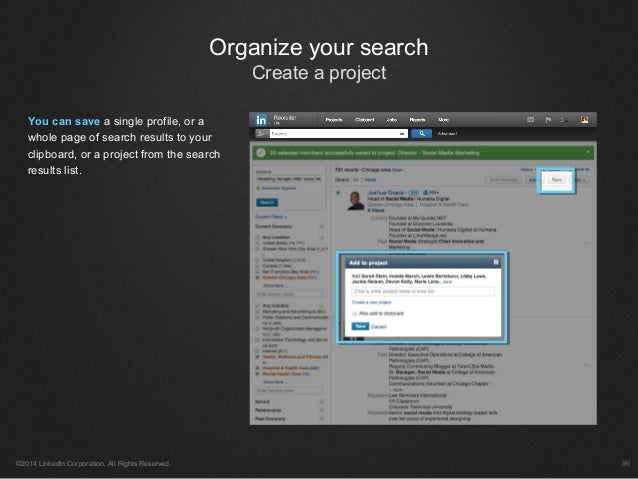Click Show More under location filters
The width and height of the screenshot is (638, 479).
pyautogui.click(x=275, y=286)
